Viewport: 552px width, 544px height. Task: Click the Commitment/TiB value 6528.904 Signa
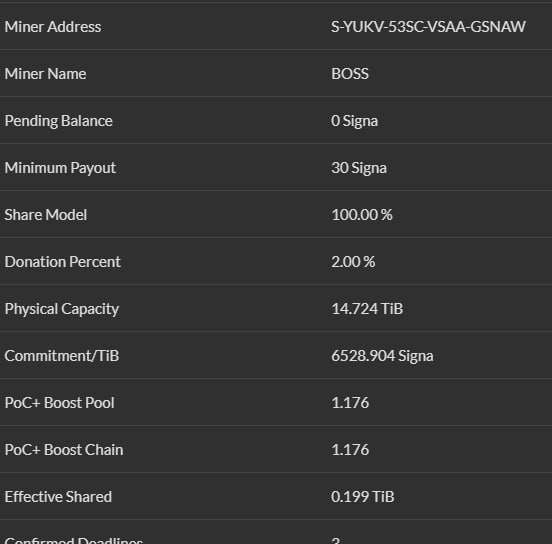(x=382, y=356)
